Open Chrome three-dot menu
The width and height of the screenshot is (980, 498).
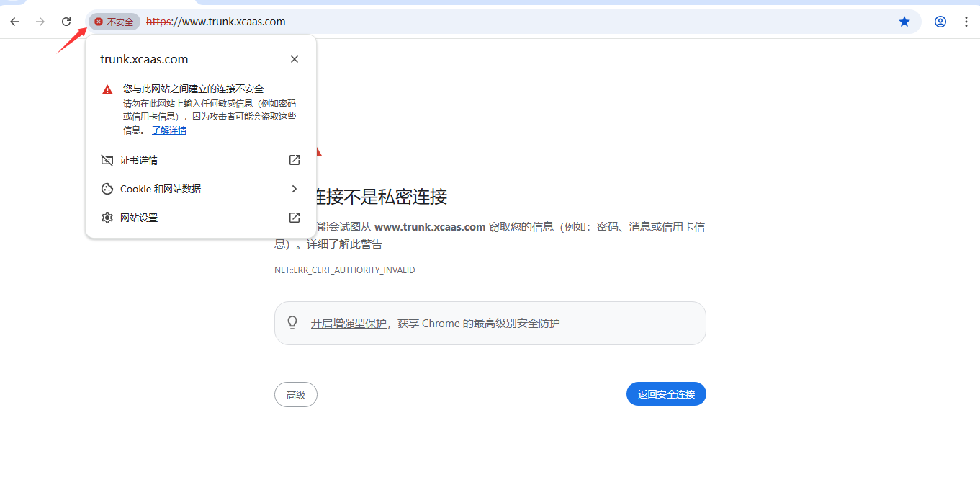click(x=966, y=22)
